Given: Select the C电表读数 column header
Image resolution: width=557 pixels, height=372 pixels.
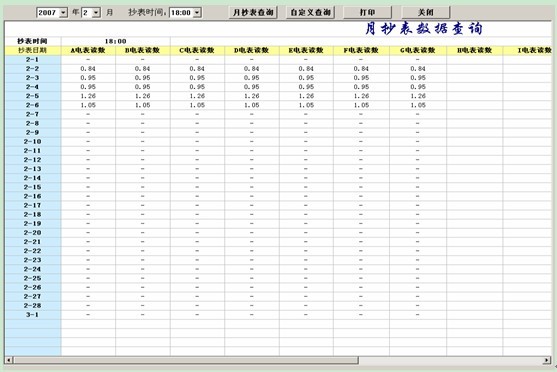Looking at the screenshot, I should coord(197,50).
